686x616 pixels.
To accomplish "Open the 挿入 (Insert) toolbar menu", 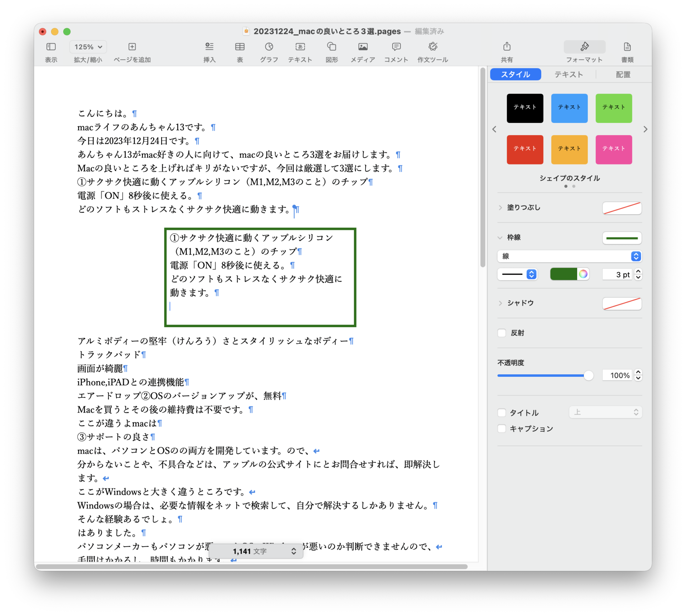I will (209, 47).
